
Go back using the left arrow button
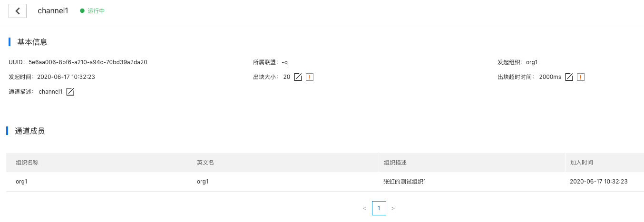18,11
